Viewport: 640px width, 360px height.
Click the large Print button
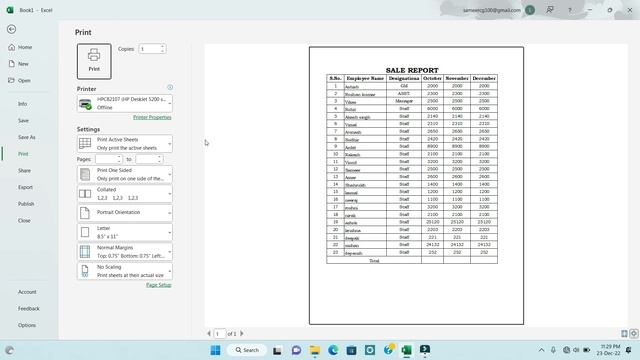94,61
